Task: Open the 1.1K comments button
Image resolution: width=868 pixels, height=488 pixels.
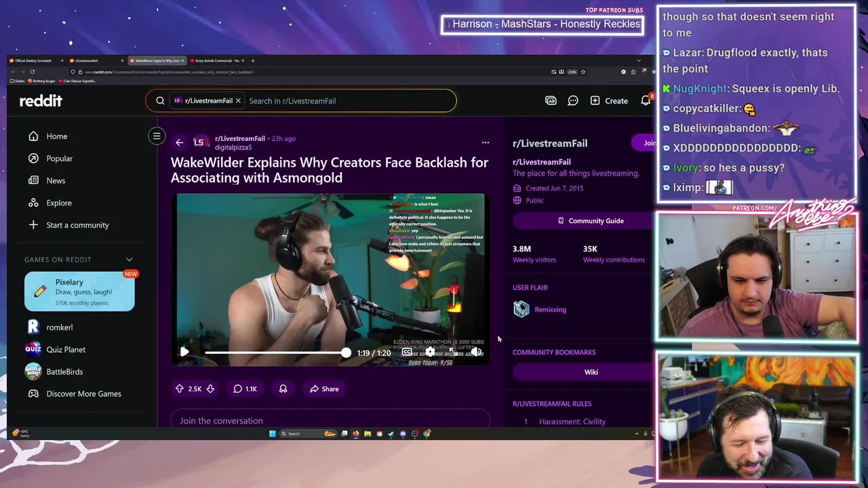Action: (245, 389)
